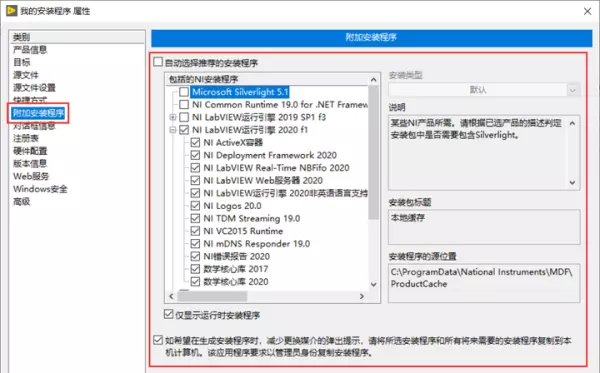Image resolution: width=600 pixels, height=373 pixels.
Task: Select 产品信息 category
Action: click(x=30, y=49)
